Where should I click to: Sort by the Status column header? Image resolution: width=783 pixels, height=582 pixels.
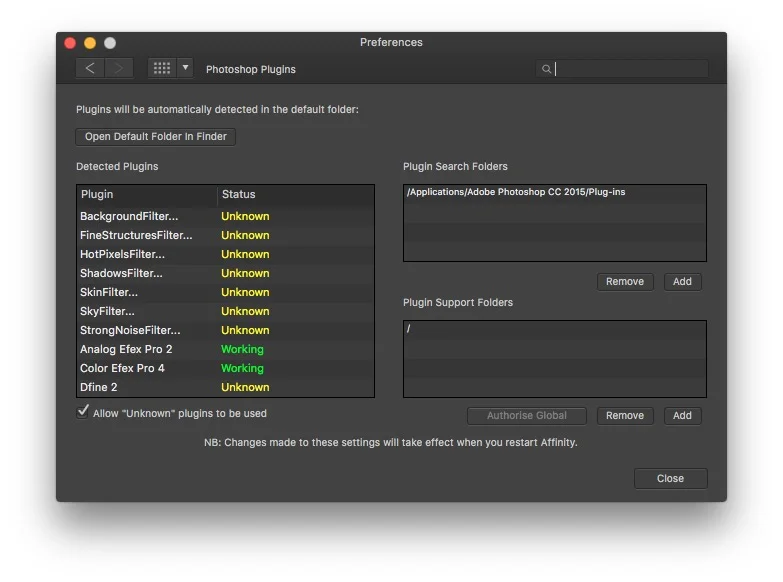pos(296,194)
